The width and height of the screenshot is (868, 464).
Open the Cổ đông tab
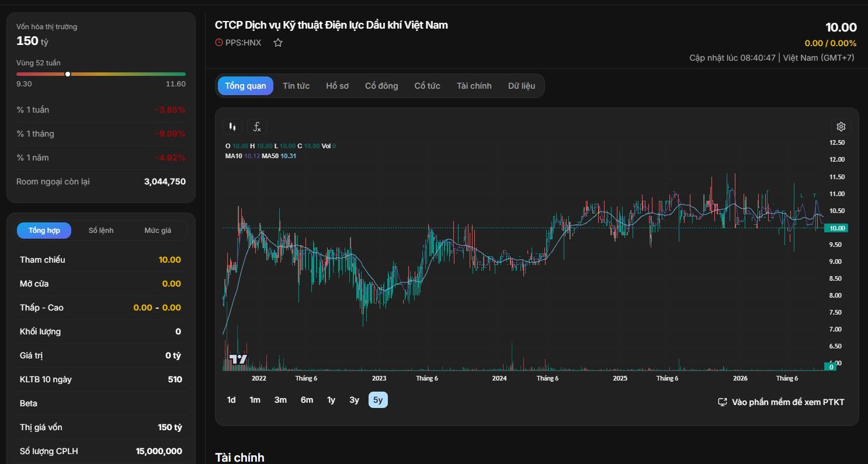tap(381, 86)
